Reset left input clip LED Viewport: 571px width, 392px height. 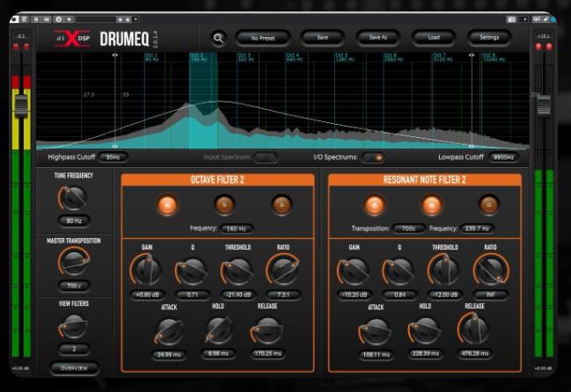pyautogui.click(x=16, y=47)
